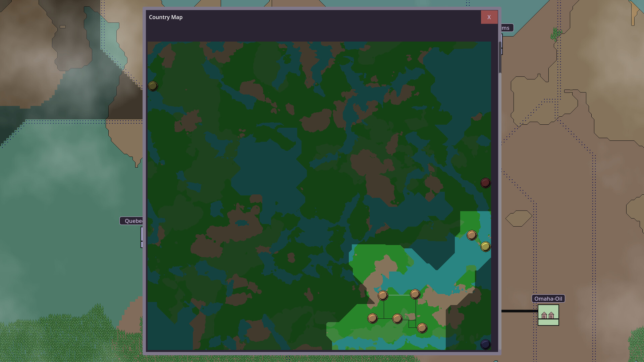Select the red city marker on the map's right edge

(485, 183)
